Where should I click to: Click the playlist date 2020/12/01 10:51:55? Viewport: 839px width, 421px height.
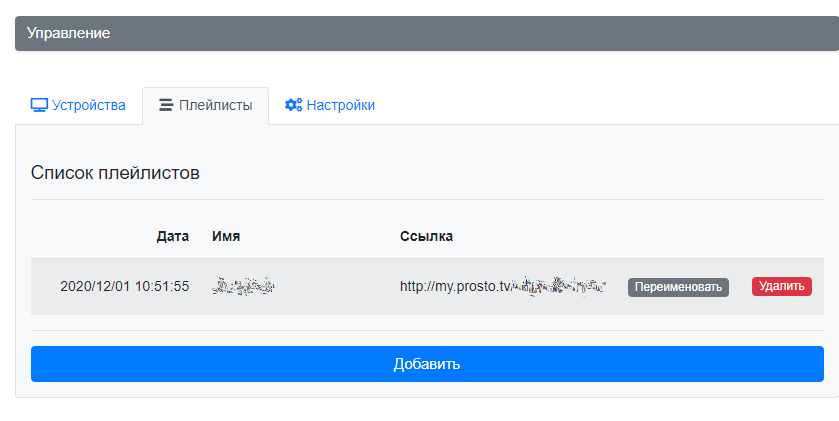(125, 286)
